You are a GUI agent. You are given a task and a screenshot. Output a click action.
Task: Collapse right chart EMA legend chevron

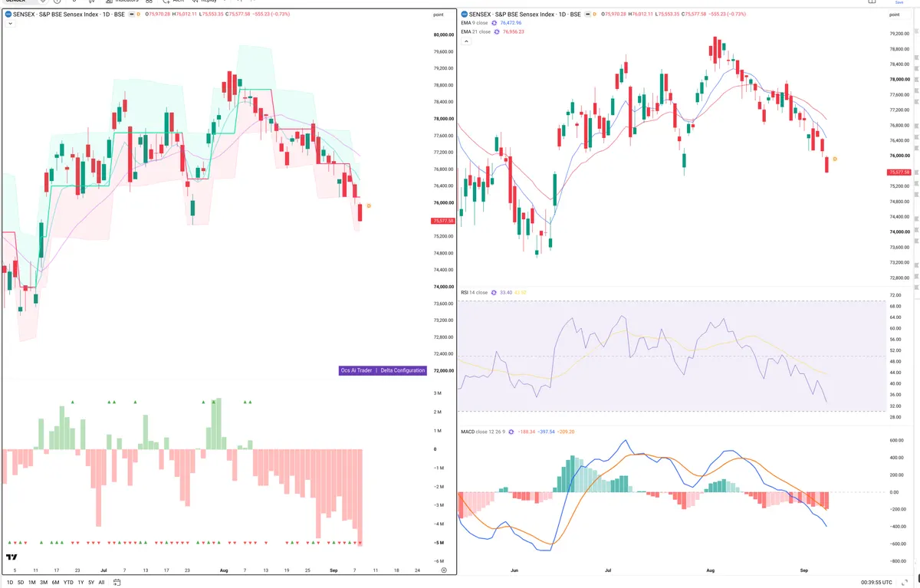(467, 41)
